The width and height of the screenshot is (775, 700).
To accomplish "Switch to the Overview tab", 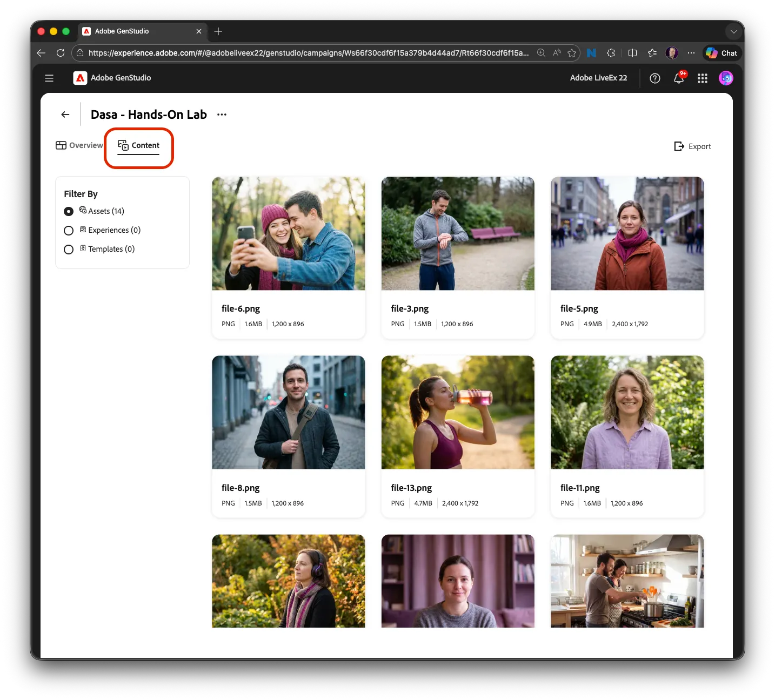I will coord(79,145).
